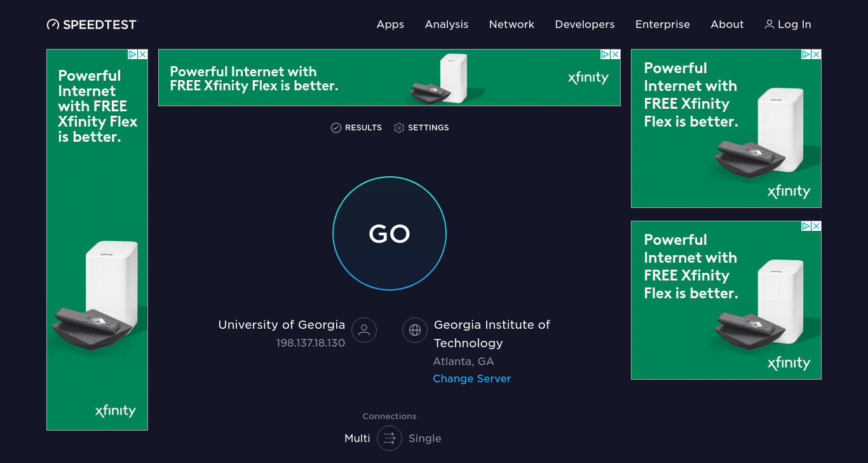Close the lower right Xfinity ad
Screen dimensions: 868x463
click(x=816, y=226)
